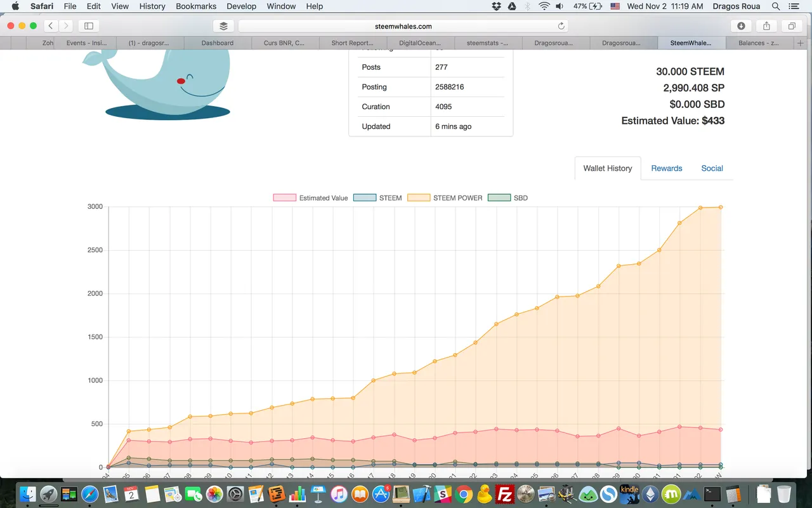Open Kindle app in the Dock

tap(629, 494)
